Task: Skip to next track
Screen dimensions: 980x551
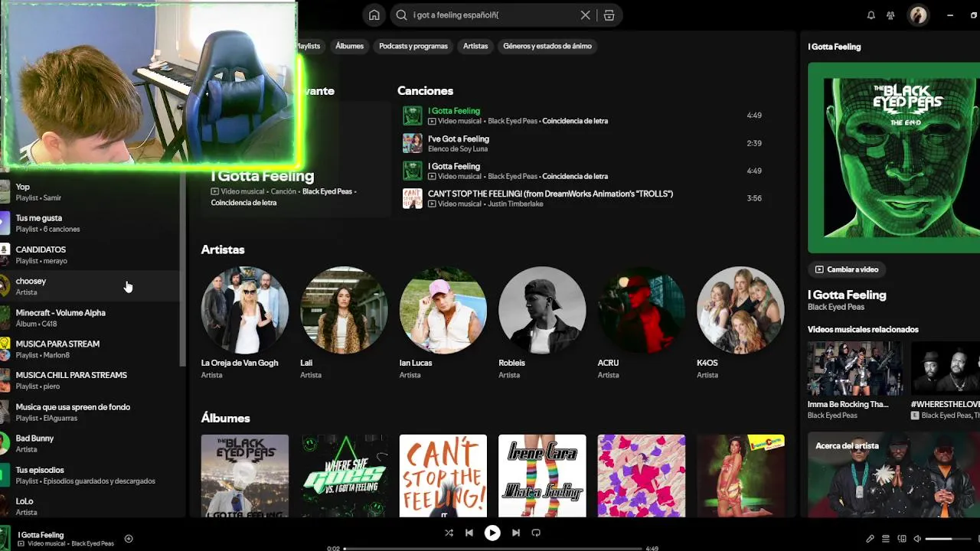Action: pos(516,533)
